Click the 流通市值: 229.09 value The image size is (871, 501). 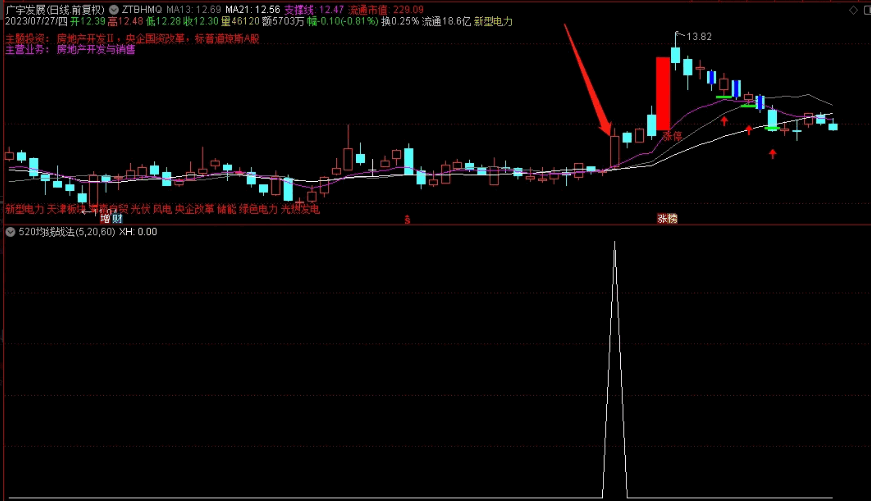coord(386,9)
